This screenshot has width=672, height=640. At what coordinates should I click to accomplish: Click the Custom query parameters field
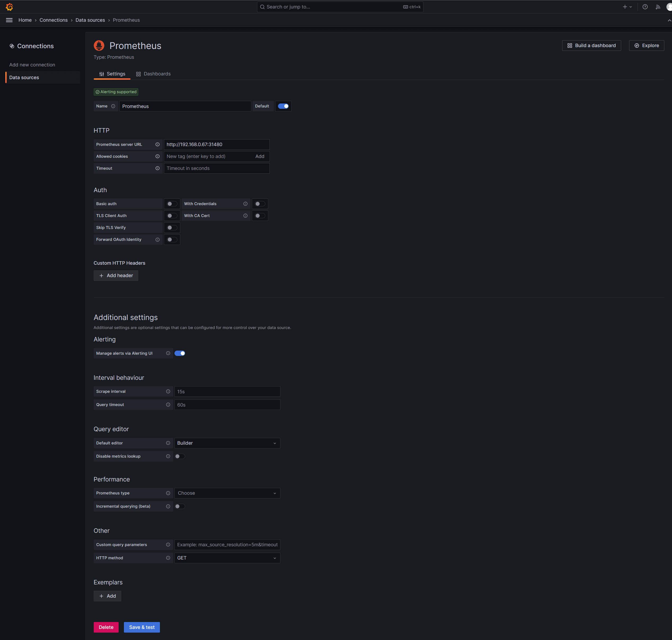pos(227,544)
